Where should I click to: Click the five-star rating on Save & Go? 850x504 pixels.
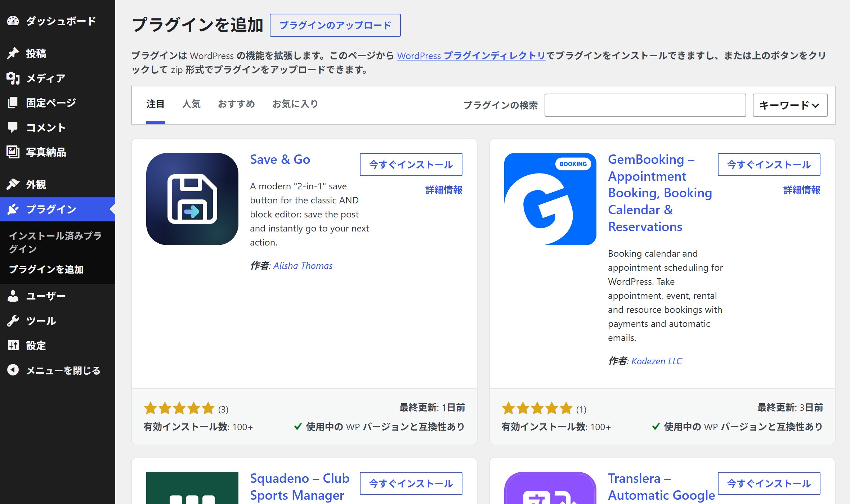point(179,408)
